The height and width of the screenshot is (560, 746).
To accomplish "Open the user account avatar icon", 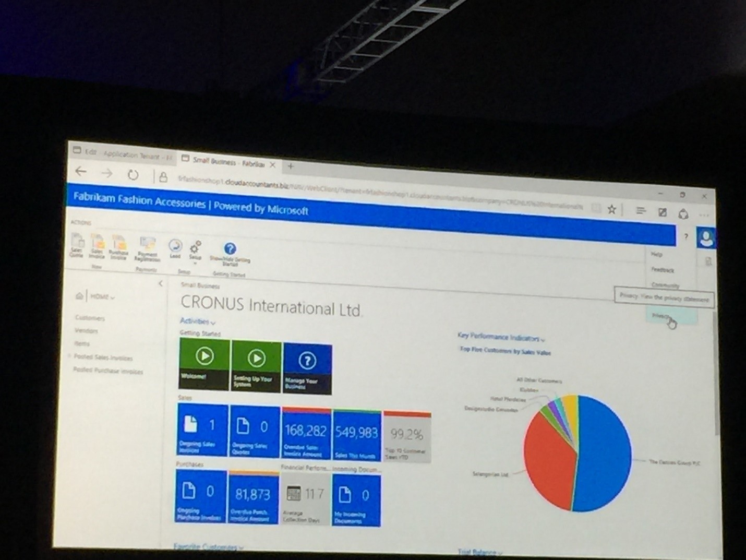I will [x=707, y=238].
